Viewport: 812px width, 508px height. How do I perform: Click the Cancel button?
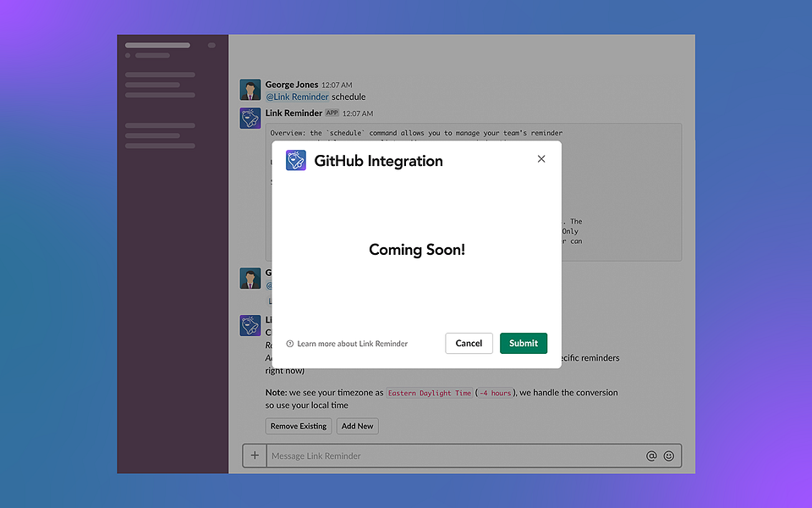tap(469, 343)
